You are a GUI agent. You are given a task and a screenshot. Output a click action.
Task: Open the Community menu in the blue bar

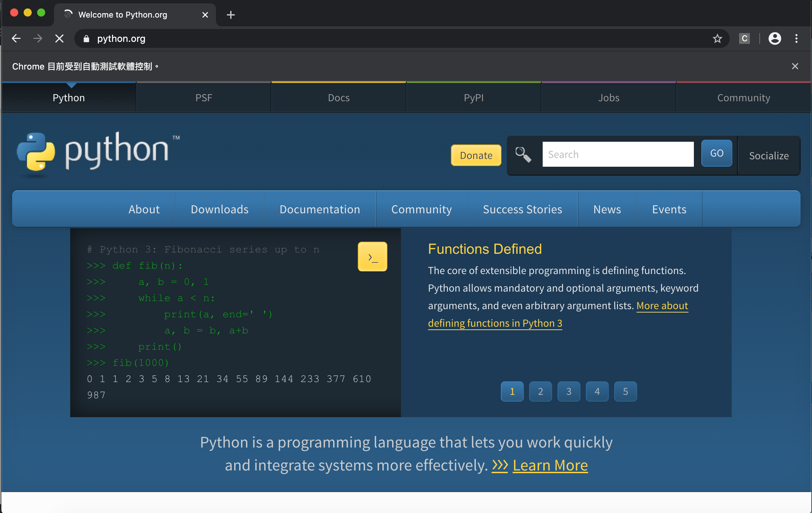(422, 209)
